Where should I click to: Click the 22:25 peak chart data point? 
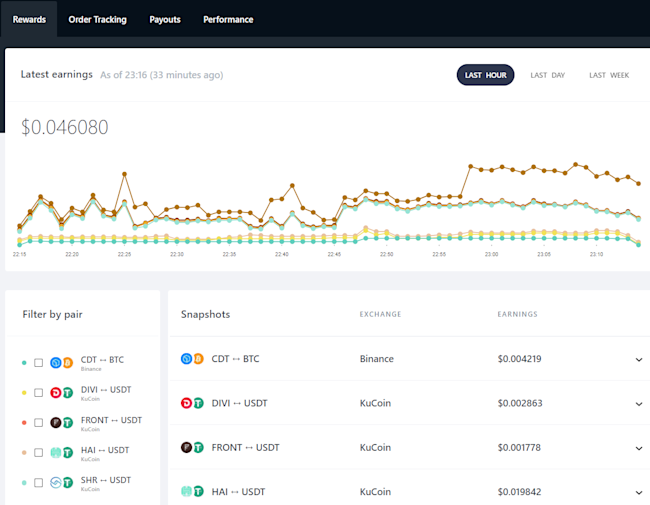(124, 174)
